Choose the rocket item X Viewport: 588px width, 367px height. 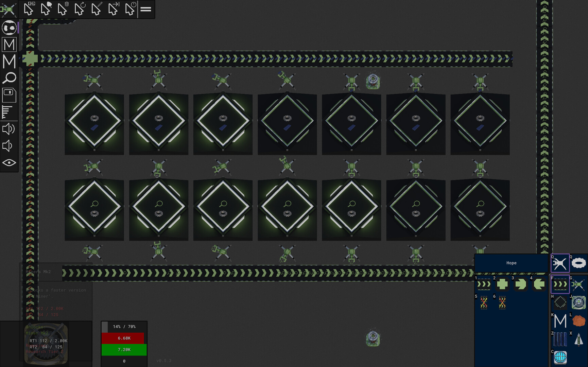pos(578,339)
